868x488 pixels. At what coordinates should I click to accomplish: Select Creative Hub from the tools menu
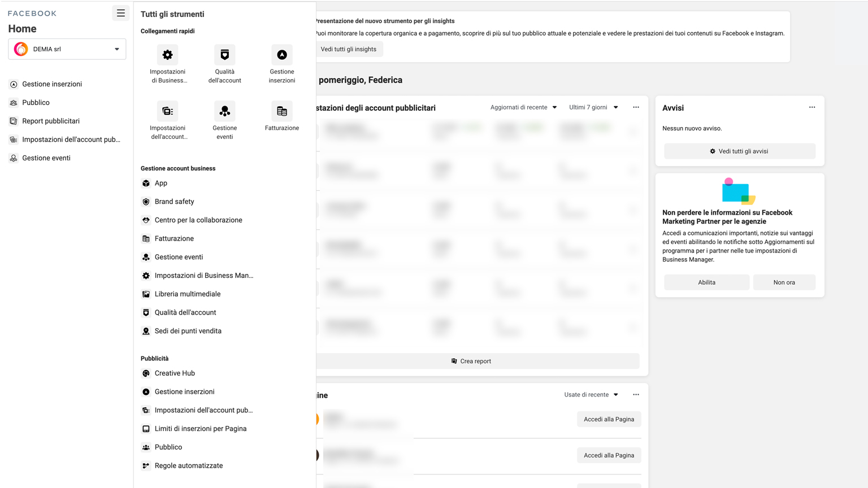pyautogui.click(x=175, y=373)
